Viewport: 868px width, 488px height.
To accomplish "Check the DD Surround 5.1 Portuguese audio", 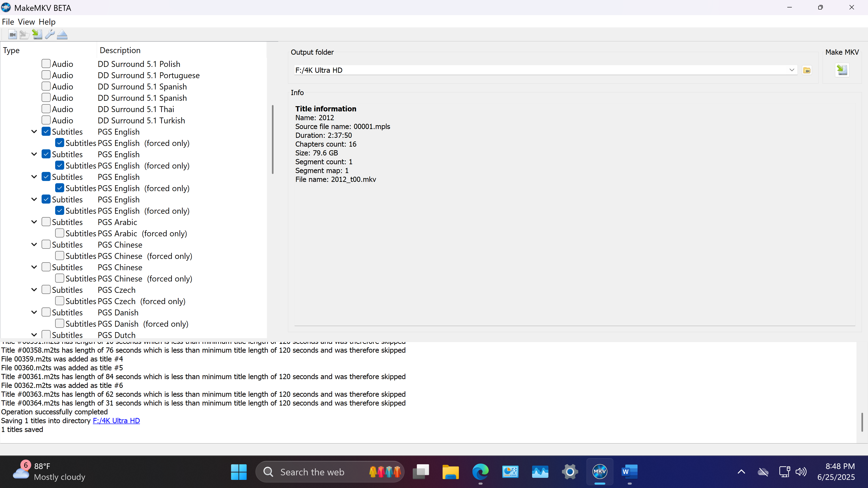I will point(46,75).
